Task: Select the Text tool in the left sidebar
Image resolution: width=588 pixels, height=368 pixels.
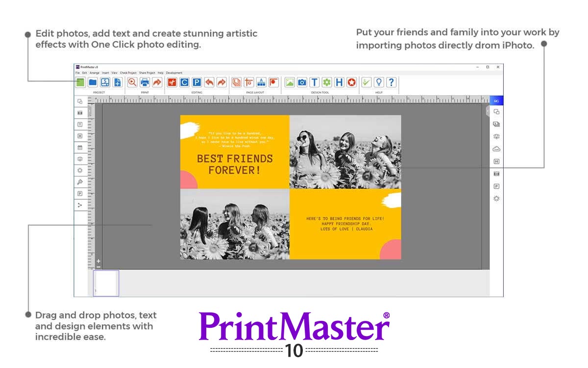Action: [x=79, y=124]
